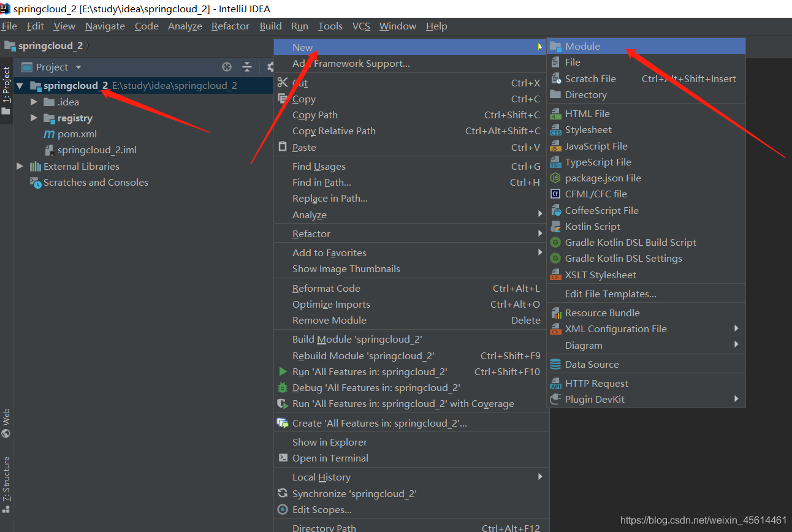Open the Refactor menu in the menu bar
This screenshot has height=532, width=792.
[x=230, y=26]
